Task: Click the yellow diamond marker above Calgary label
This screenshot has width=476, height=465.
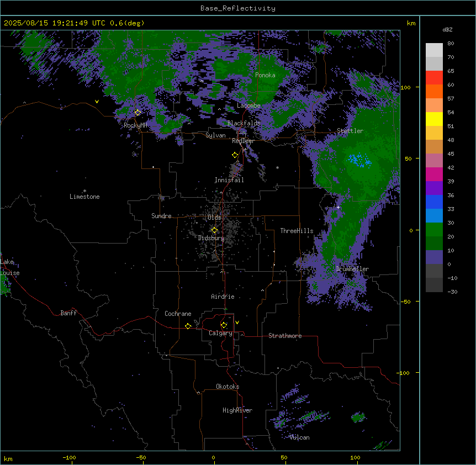Action: click(x=224, y=325)
